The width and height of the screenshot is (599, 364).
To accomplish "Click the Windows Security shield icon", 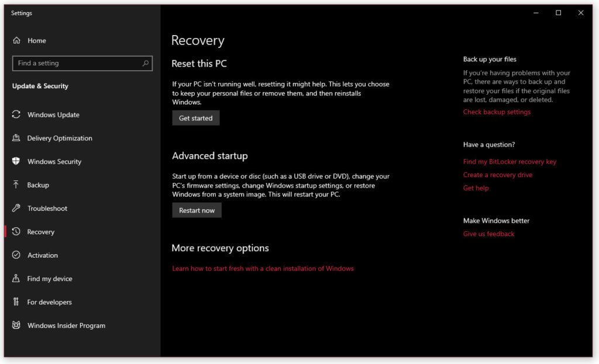I will pyautogui.click(x=16, y=161).
